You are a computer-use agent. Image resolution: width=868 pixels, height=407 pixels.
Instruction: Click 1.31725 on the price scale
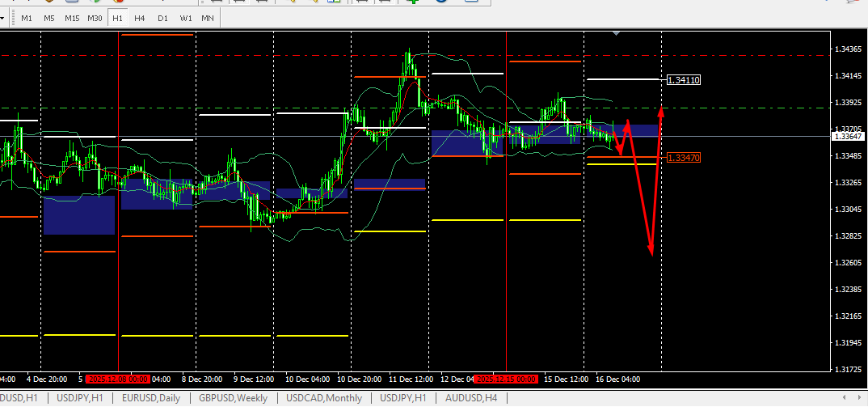coord(848,369)
